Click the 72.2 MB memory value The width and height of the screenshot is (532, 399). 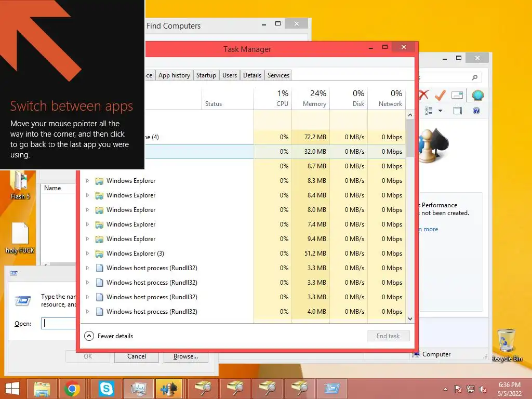tap(315, 137)
